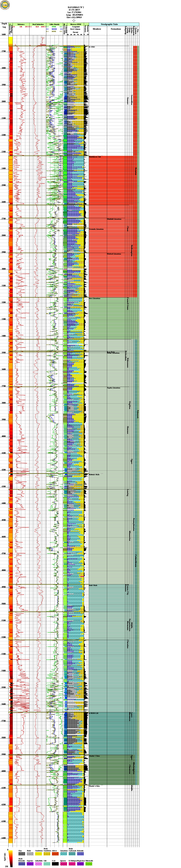Click the Depth Log column header
The width and height of the screenshot is (181, 868).
pyautogui.click(x=4, y=25)
